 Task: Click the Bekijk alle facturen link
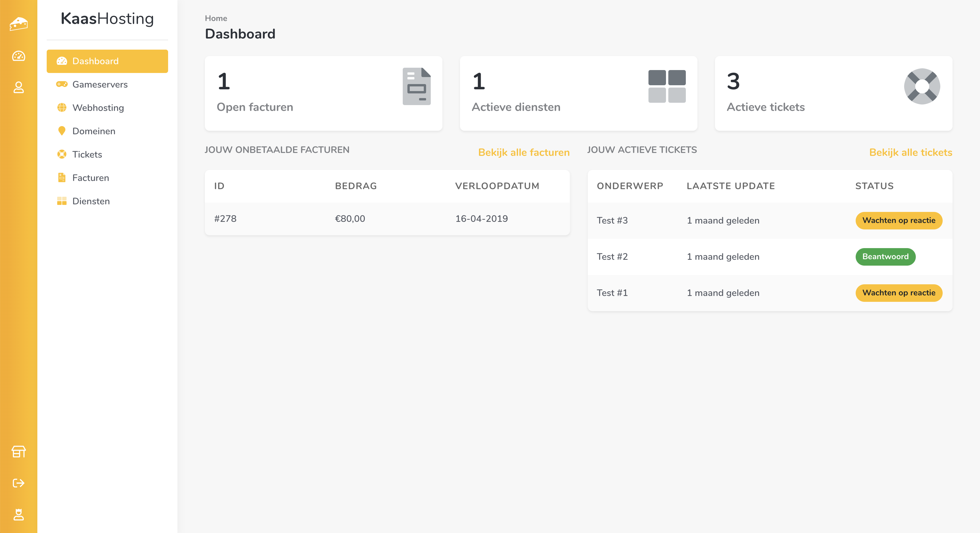pyautogui.click(x=524, y=152)
